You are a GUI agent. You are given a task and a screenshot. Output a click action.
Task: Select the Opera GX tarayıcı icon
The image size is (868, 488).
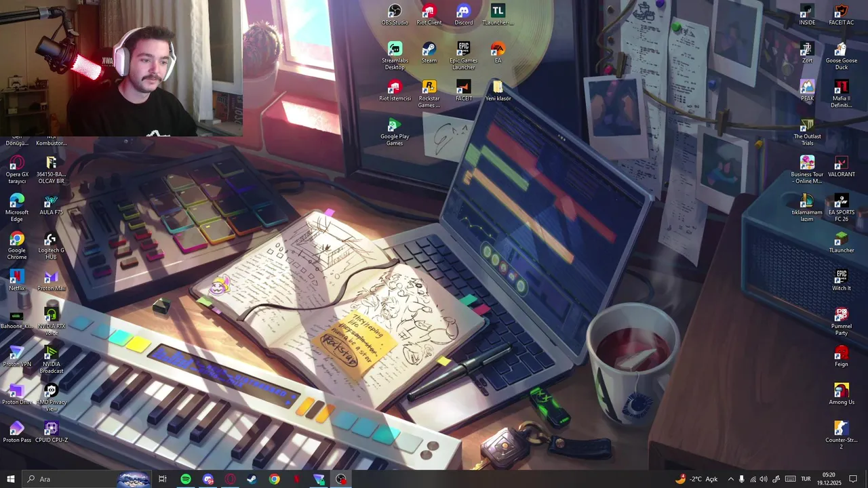[x=17, y=170]
